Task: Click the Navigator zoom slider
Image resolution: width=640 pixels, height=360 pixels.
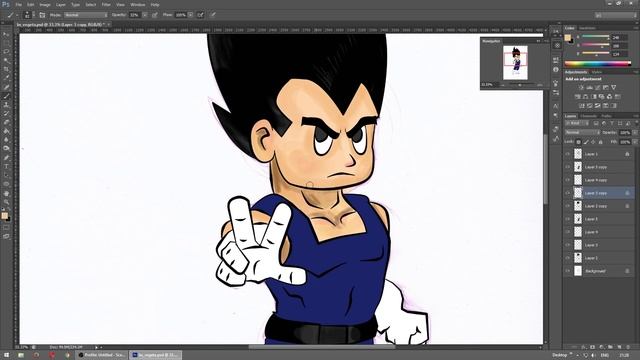Action: click(x=520, y=85)
